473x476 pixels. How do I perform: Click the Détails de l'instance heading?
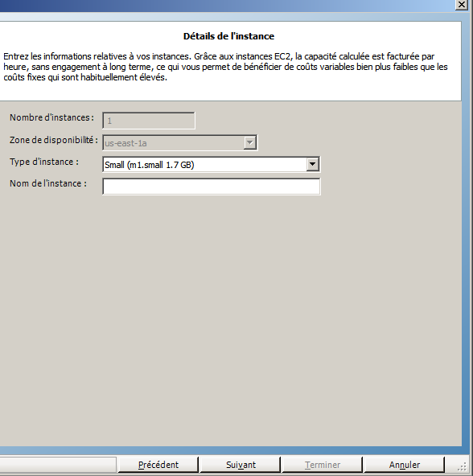tap(228, 36)
